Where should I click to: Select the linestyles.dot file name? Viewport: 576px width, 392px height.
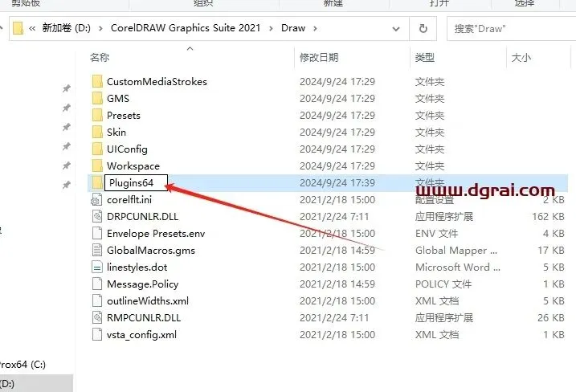coord(137,267)
